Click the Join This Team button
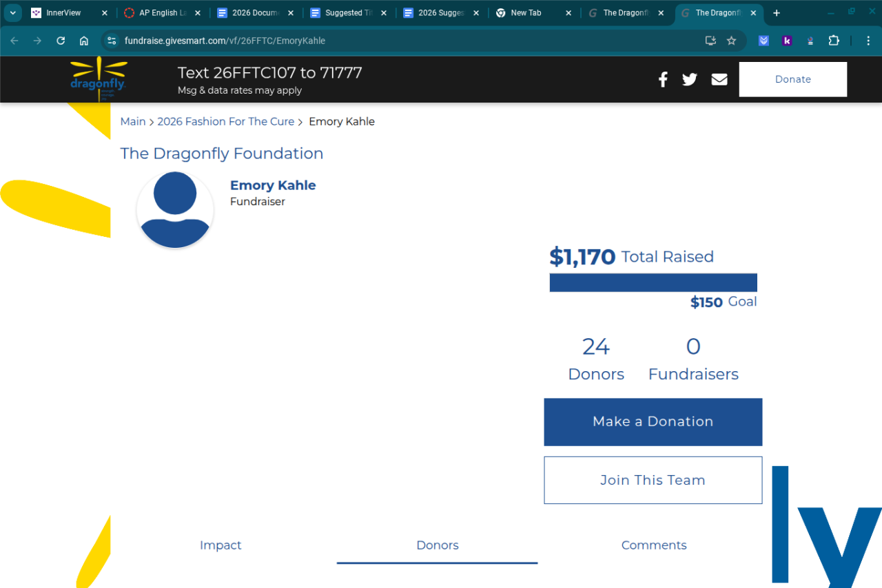This screenshot has height=588, width=882. pyautogui.click(x=653, y=480)
